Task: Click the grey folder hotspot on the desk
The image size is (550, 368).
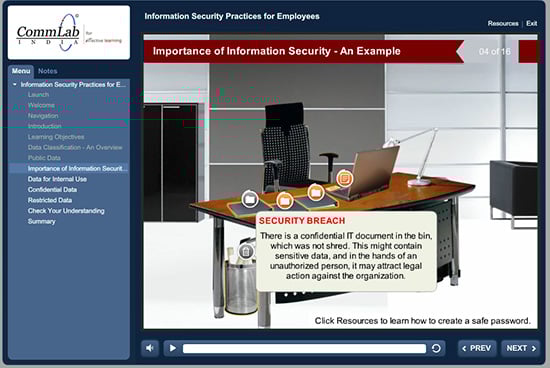Action: (250, 199)
